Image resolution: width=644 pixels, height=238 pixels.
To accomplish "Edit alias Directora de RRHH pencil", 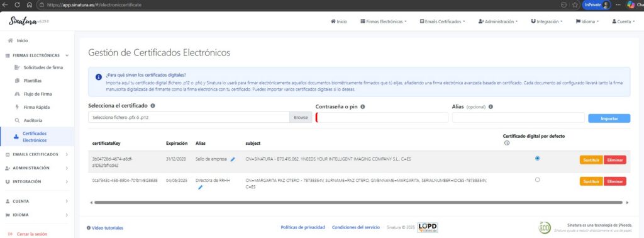I will click(x=200, y=188).
